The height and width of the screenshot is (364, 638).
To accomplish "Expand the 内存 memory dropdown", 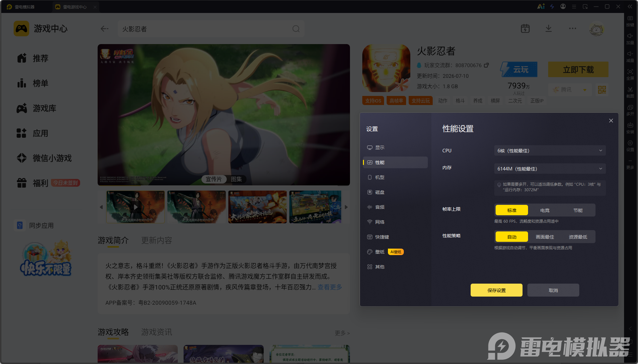I will pyautogui.click(x=550, y=169).
